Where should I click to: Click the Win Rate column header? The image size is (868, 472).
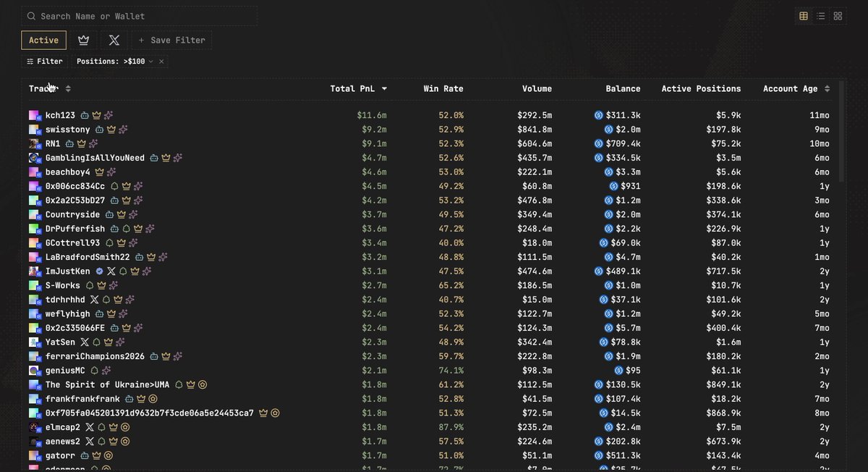point(443,88)
